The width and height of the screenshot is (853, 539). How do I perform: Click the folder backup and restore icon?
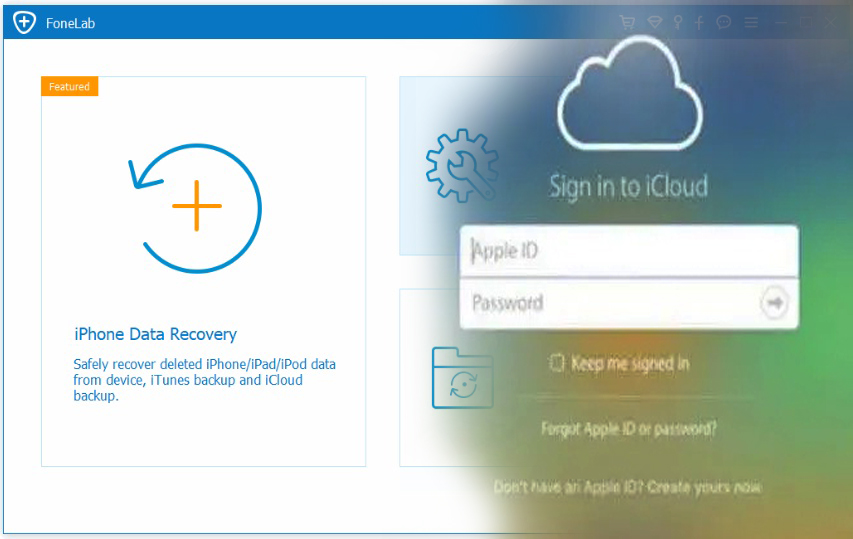click(462, 378)
